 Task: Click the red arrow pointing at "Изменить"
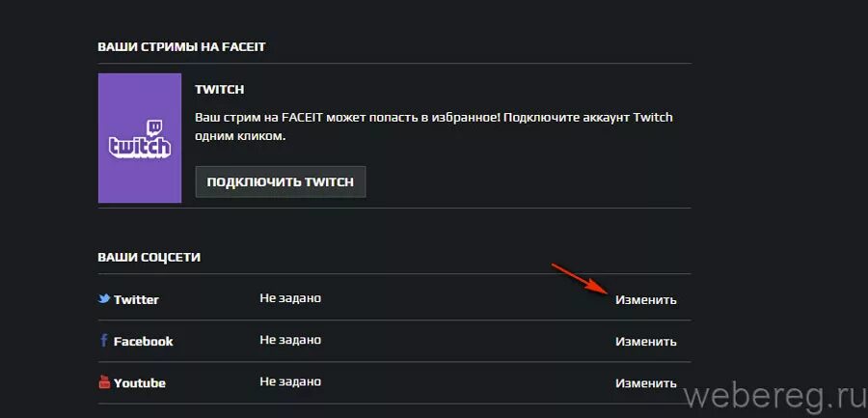pyautogui.click(x=579, y=278)
